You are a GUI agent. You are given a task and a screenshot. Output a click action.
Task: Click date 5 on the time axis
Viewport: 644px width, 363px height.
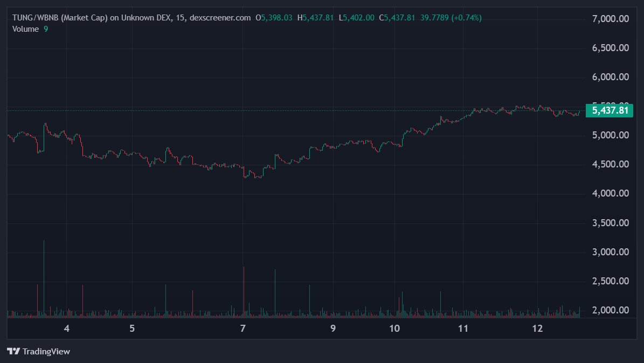tap(132, 329)
